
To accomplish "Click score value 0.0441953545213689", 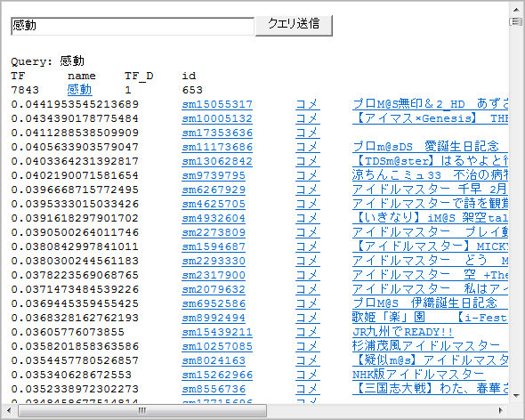I will tap(75, 104).
